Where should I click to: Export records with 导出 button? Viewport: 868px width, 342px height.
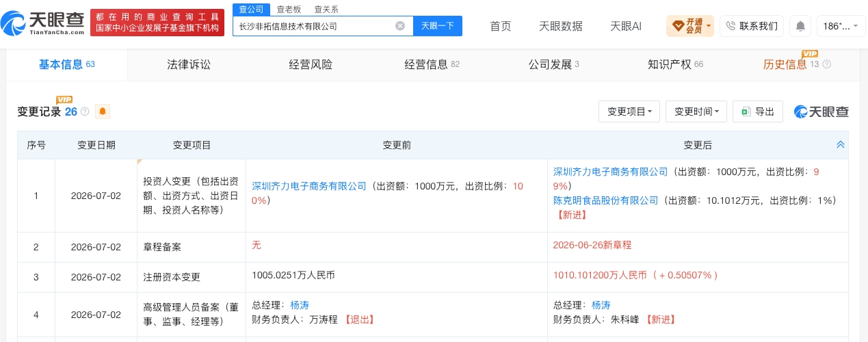tap(758, 111)
